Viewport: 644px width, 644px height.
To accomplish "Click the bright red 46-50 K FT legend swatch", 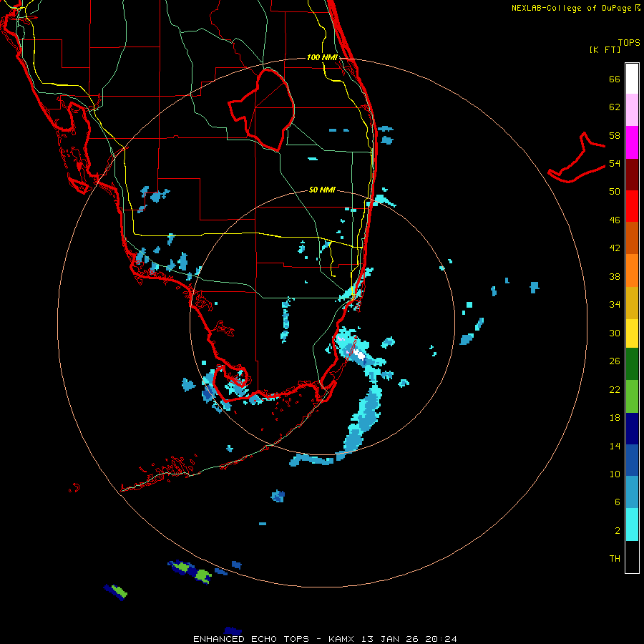I will [632, 206].
